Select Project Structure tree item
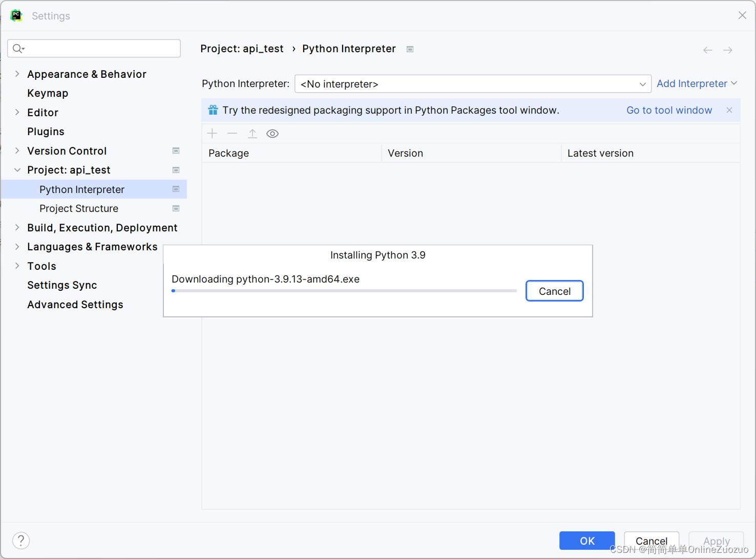 (79, 208)
